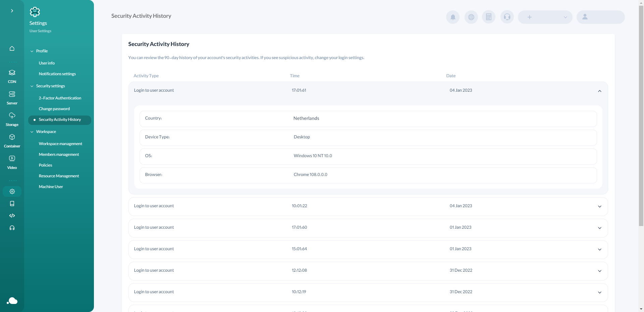
Task: Open the Home icon in sidebar
Action: pyautogui.click(x=12, y=48)
